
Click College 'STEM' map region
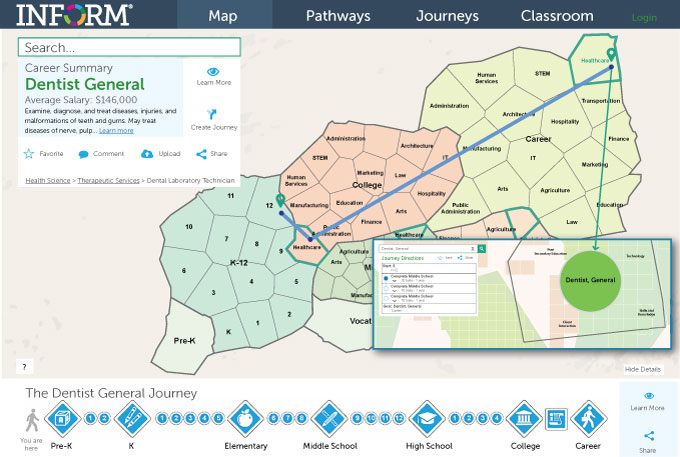click(320, 158)
